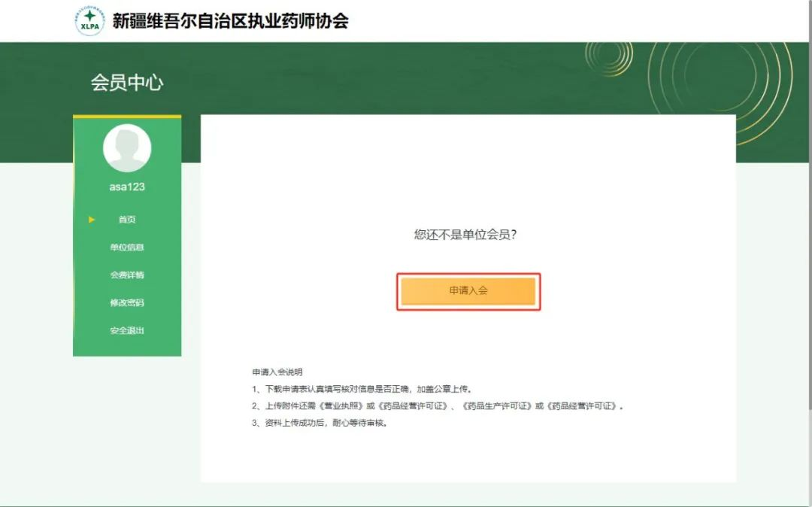Click the yellow arrow beside 首页
812x507 pixels.
[x=92, y=220]
